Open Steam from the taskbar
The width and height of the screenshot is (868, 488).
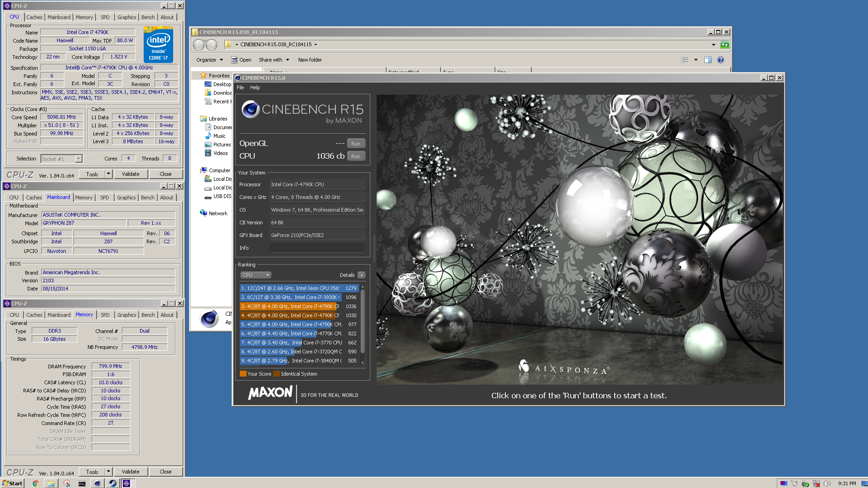(x=112, y=483)
